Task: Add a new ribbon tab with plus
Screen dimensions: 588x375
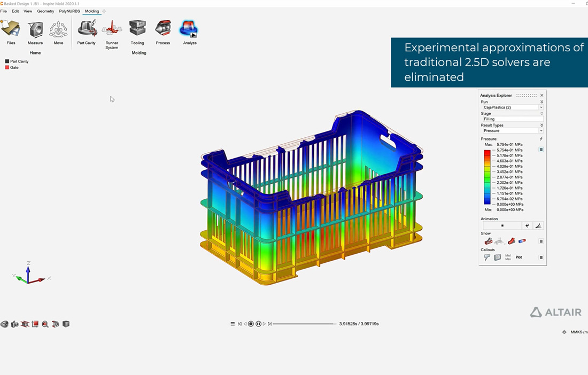Action: pos(104,11)
